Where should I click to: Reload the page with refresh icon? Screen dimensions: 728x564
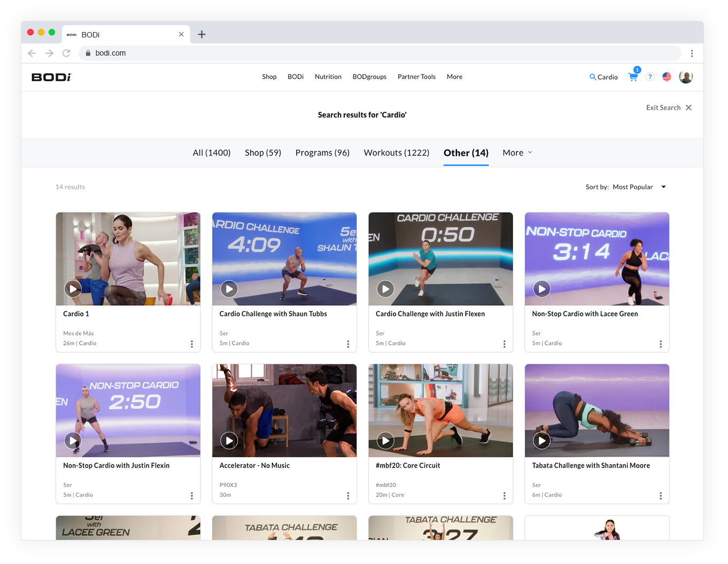[66, 53]
